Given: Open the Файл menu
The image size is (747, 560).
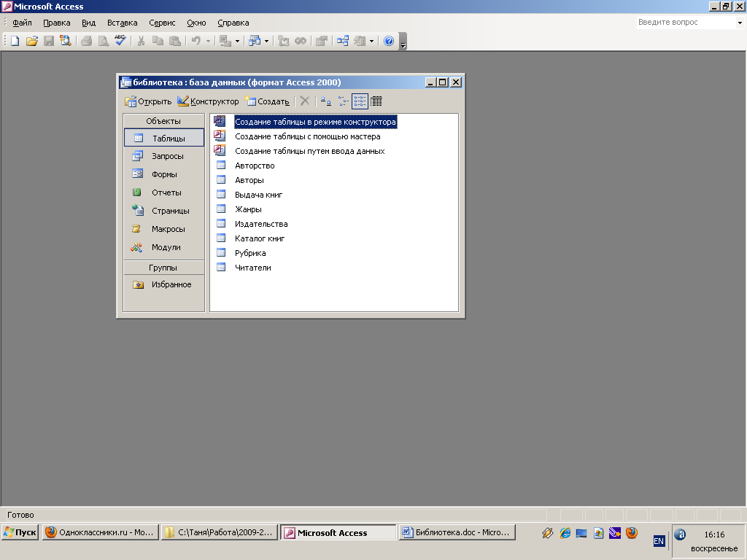Looking at the screenshot, I should (22, 23).
